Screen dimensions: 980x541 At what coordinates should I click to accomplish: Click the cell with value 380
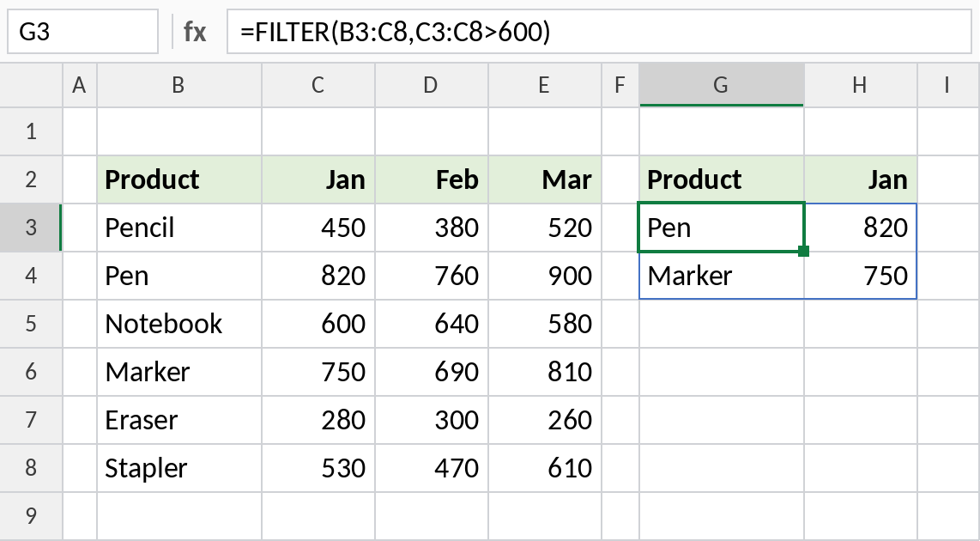click(432, 228)
